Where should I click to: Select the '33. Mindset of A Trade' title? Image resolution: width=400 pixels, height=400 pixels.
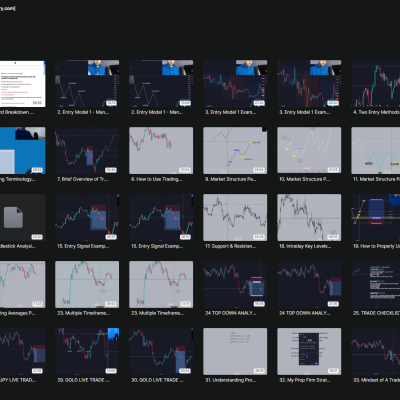pos(376,380)
